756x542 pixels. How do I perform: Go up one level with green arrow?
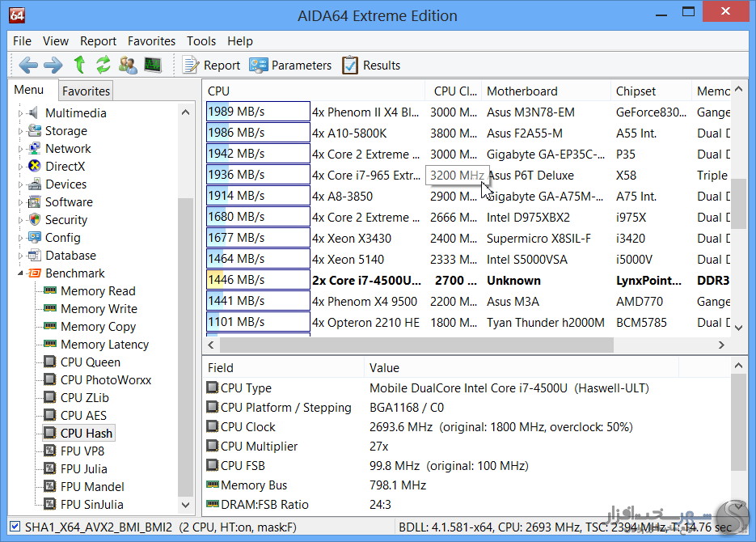pyautogui.click(x=79, y=66)
